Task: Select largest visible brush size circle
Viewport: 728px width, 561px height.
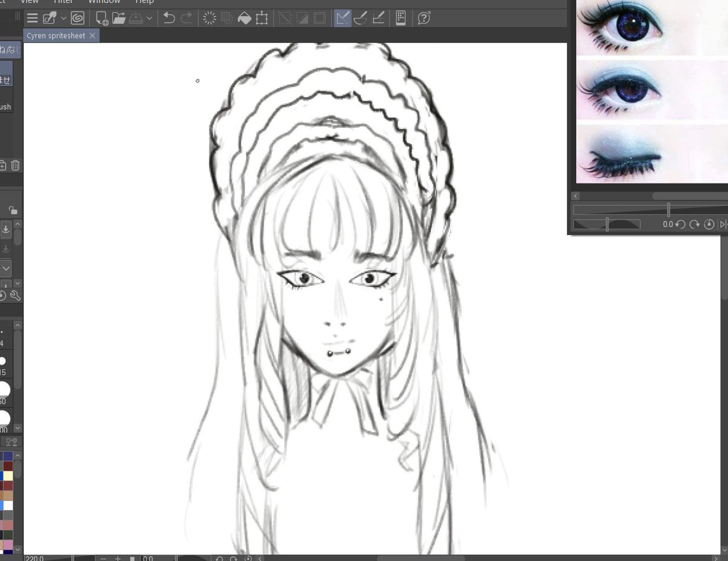Action: point(4,418)
